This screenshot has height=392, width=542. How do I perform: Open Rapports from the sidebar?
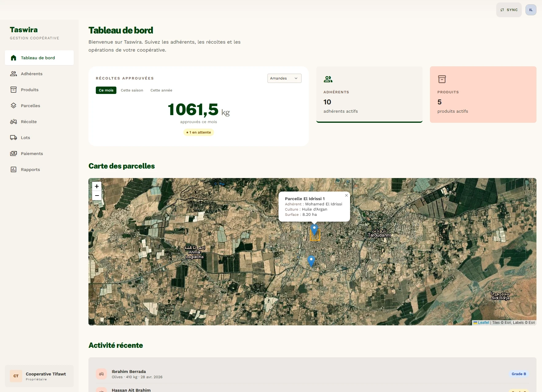tap(39, 169)
